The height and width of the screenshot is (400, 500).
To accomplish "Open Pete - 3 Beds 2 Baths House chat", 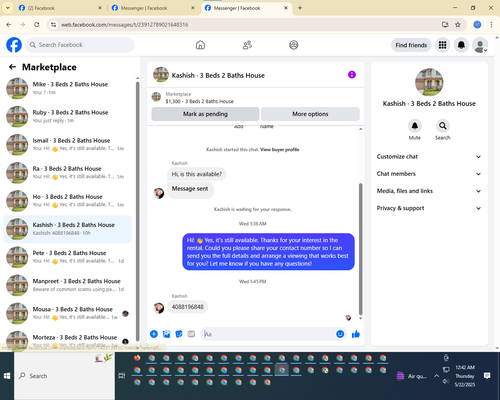I will coord(68,257).
